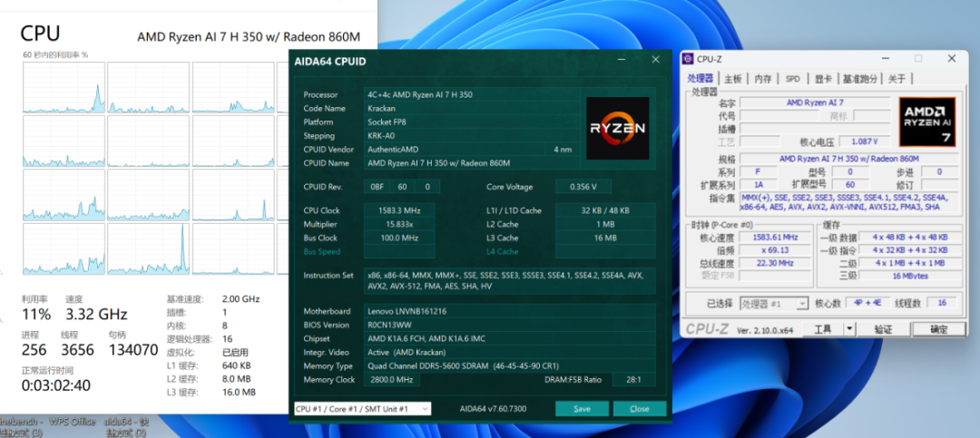Click the Core Voltage value 0.356 V

point(583,187)
